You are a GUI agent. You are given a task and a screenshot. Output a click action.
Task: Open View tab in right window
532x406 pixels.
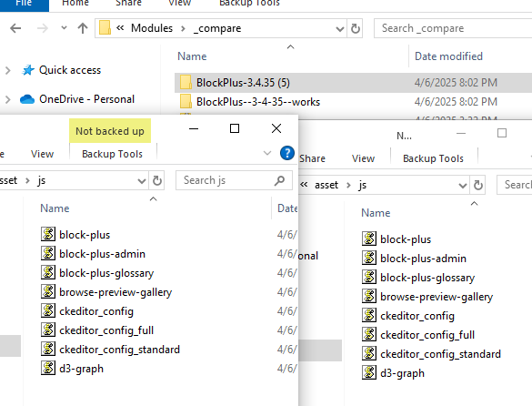(363, 158)
